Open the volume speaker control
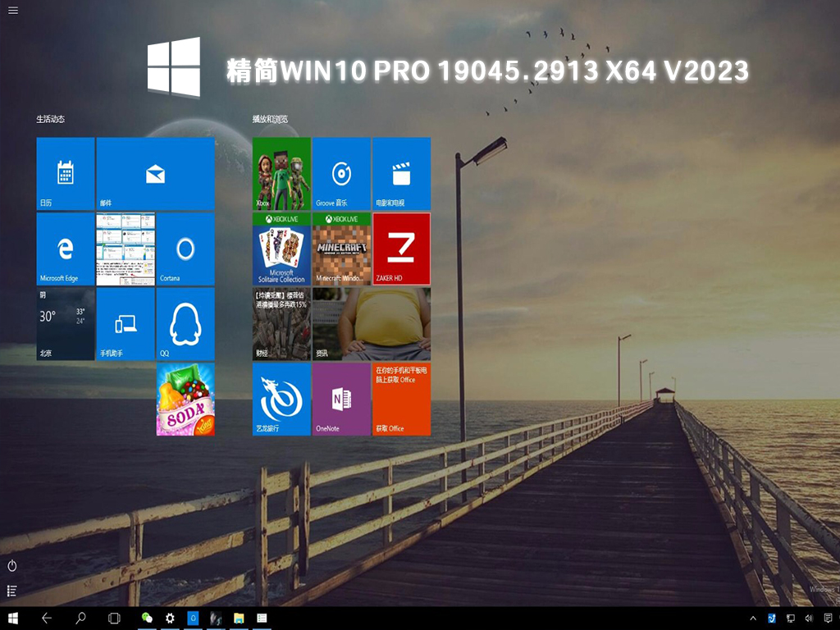The height and width of the screenshot is (630, 840). (809, 618)
